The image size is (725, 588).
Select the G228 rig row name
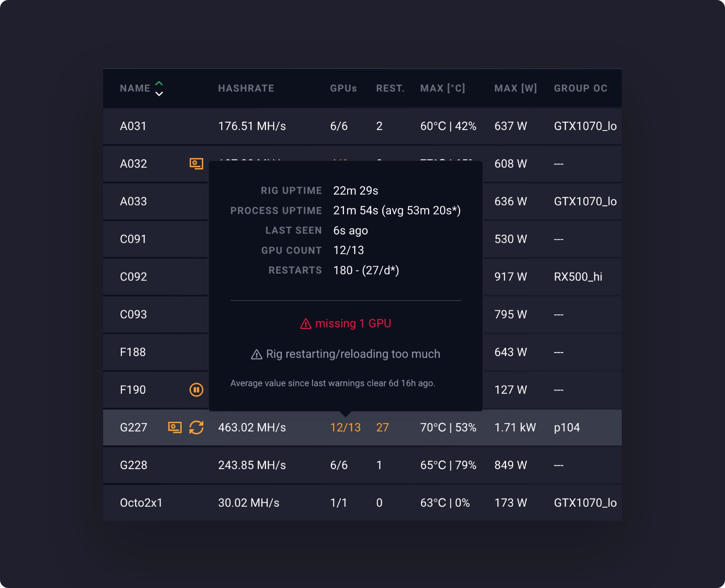coord(133,465)
